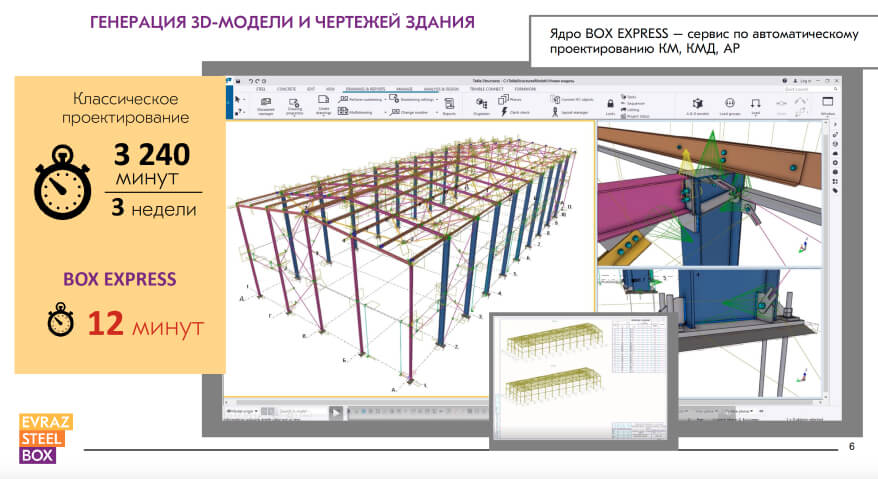The image size is (878, 479).
Task: Click the Load icon in the ribbon
Action: (755, 105)
